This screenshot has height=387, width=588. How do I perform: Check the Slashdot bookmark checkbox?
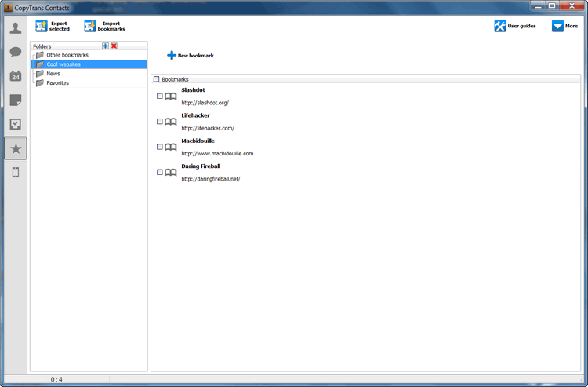[x=160, y=96]
